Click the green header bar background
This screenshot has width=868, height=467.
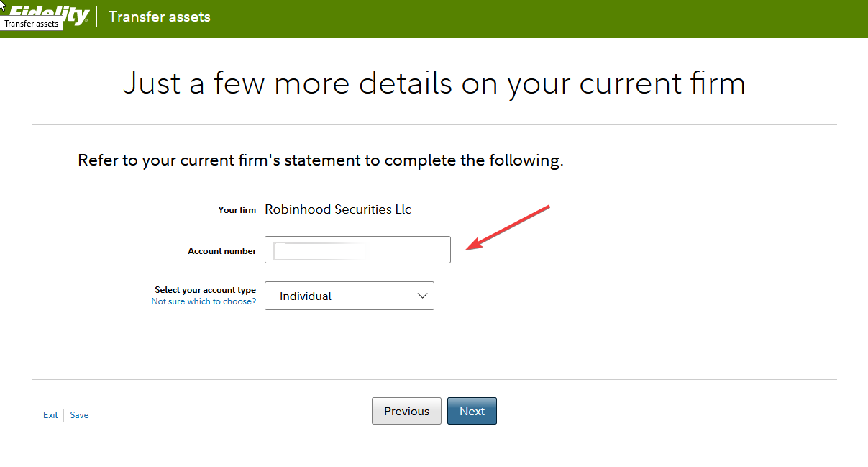[x=539, y=19]
